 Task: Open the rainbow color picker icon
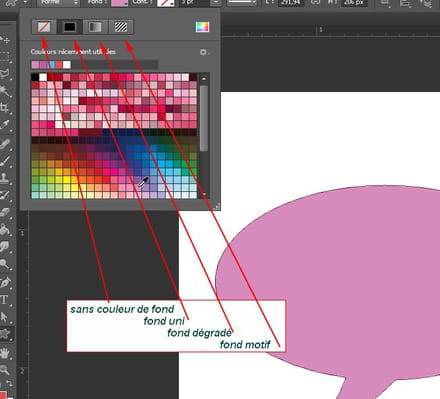point(202,27)
